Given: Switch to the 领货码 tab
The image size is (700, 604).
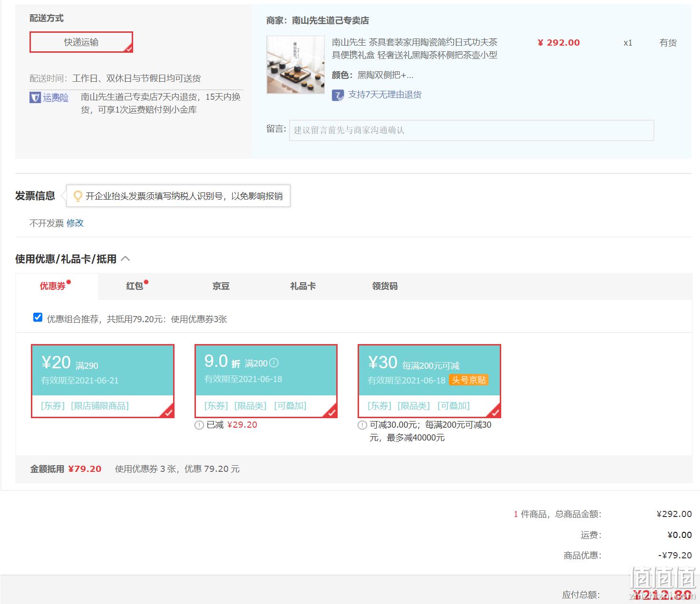Looking at the screenshot, I should (x=385, y=286).
